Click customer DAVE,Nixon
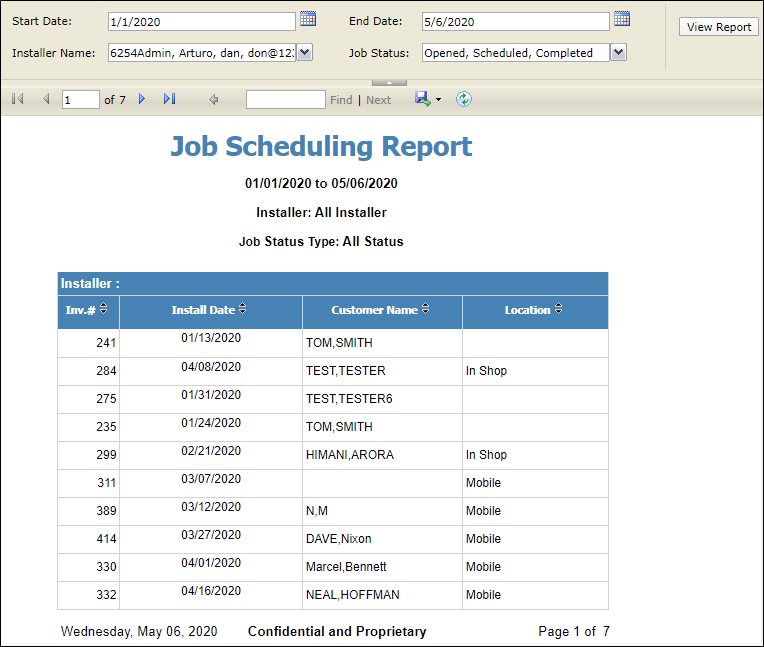Image resolution: width=764 pixels, height=647 pixels. pos(339,539)
